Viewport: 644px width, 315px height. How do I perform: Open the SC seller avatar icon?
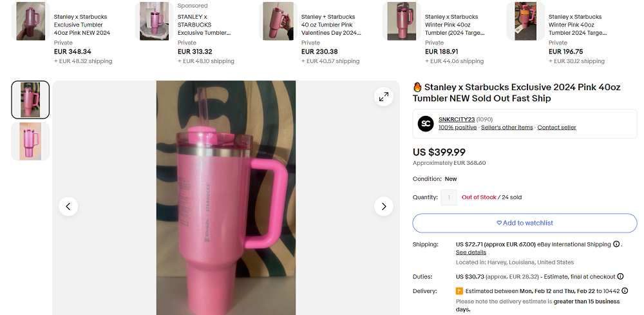[x=425, y=123]
